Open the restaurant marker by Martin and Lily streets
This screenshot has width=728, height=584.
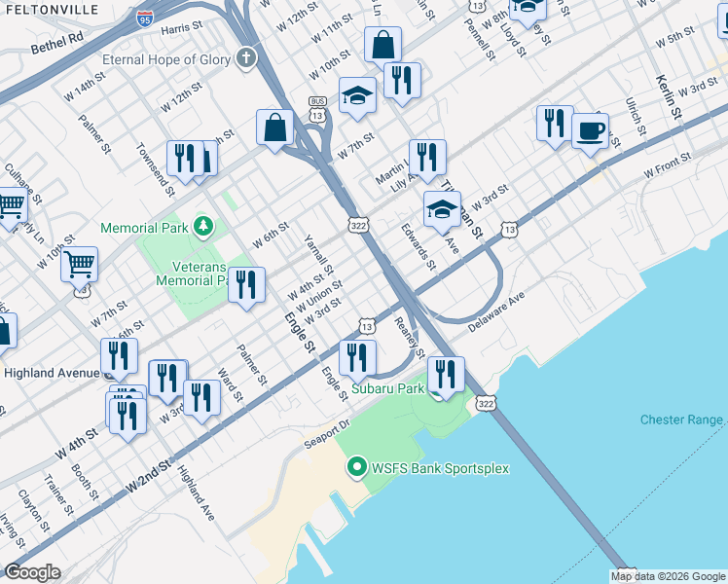(427, 159)
